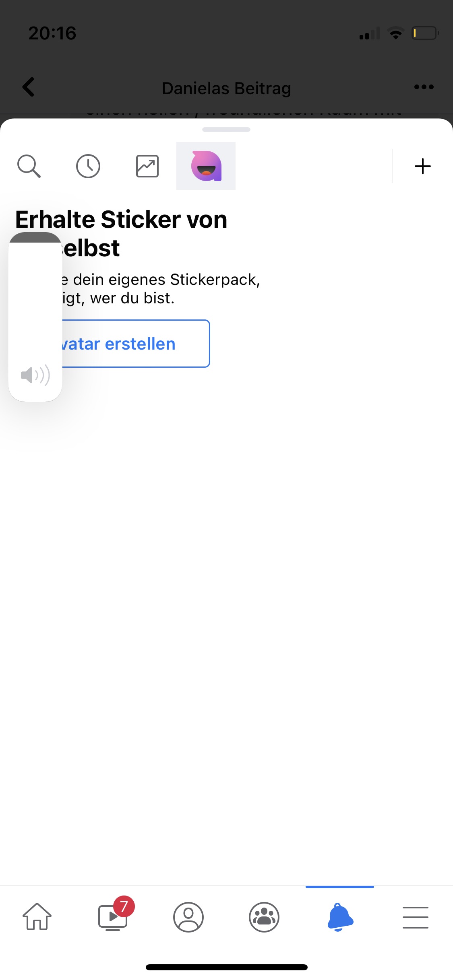Open the Watch videos tab
453x980 pixels.
(x=113, y=917)
